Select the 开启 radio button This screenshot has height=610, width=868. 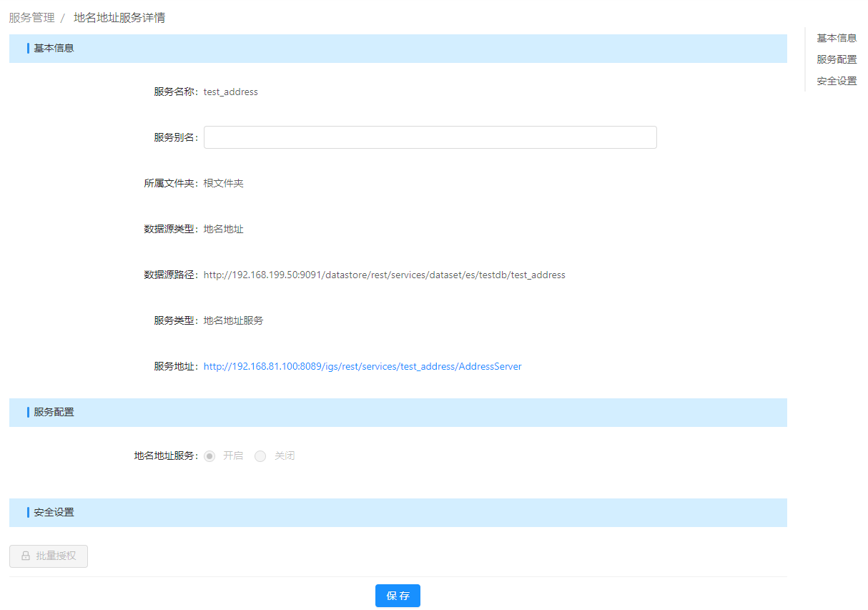click(x=209, y=456)
